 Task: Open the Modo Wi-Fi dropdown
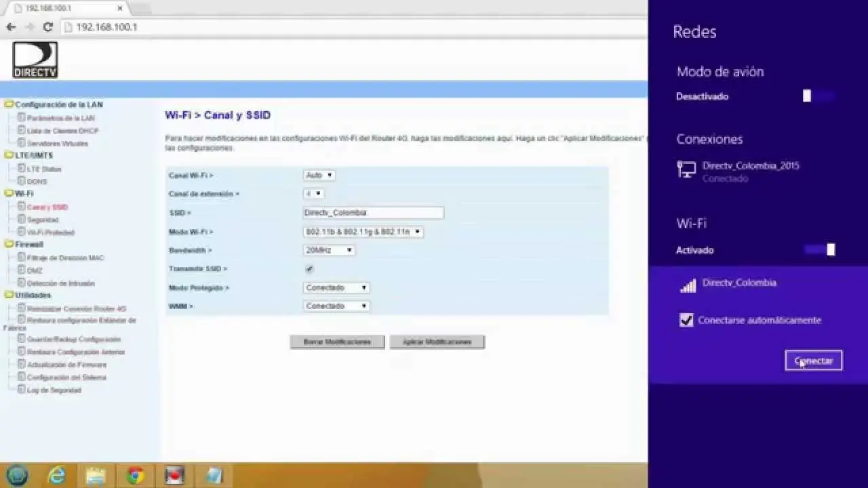[x=363, y=232]
